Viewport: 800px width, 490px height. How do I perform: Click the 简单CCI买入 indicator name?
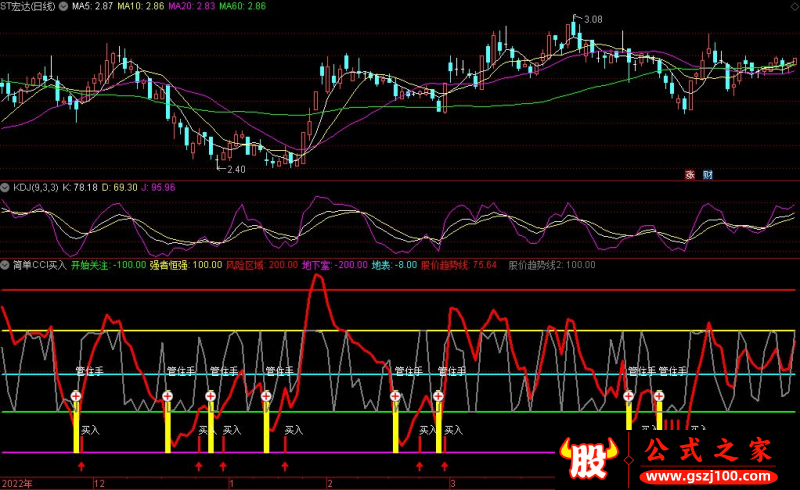click(40, 265)
